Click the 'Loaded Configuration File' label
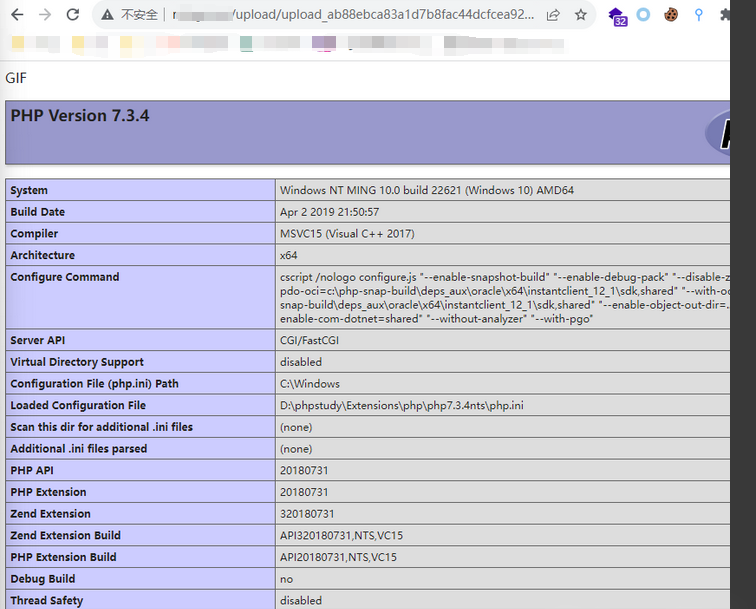 78,406
